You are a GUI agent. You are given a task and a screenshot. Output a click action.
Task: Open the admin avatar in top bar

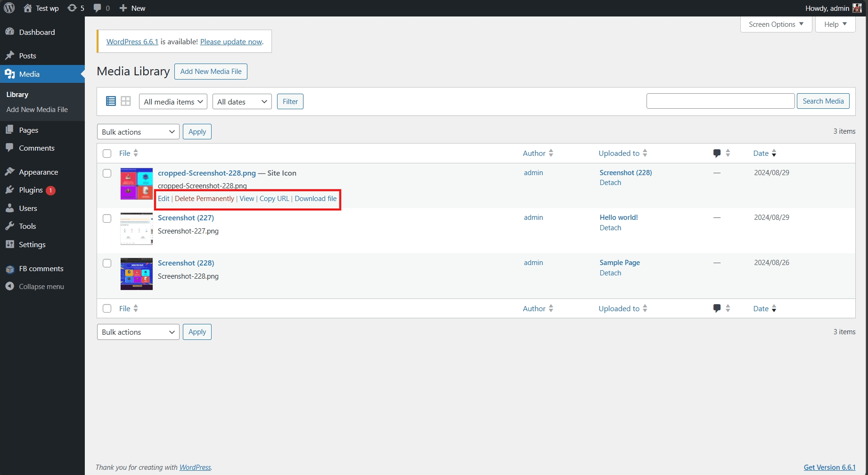[859, 8]
